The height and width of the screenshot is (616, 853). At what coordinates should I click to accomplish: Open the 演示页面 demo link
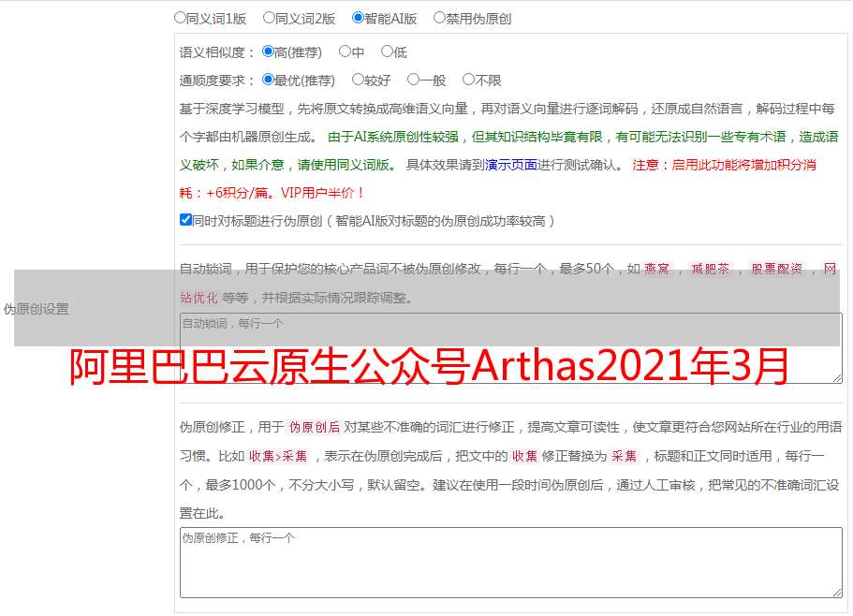[x=510, y=165]
